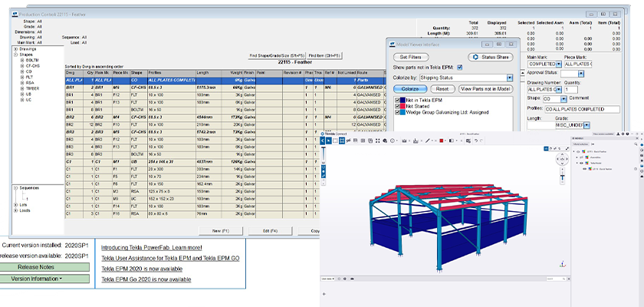Toggle eye visibility of third model row

pyautogui.click(x=581, y=163)
